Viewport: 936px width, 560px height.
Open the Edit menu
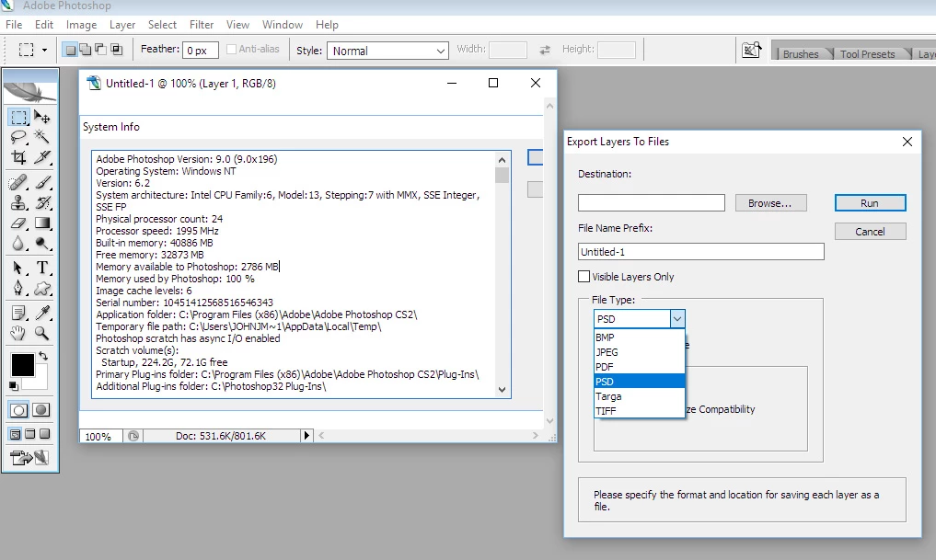[44, 25]
